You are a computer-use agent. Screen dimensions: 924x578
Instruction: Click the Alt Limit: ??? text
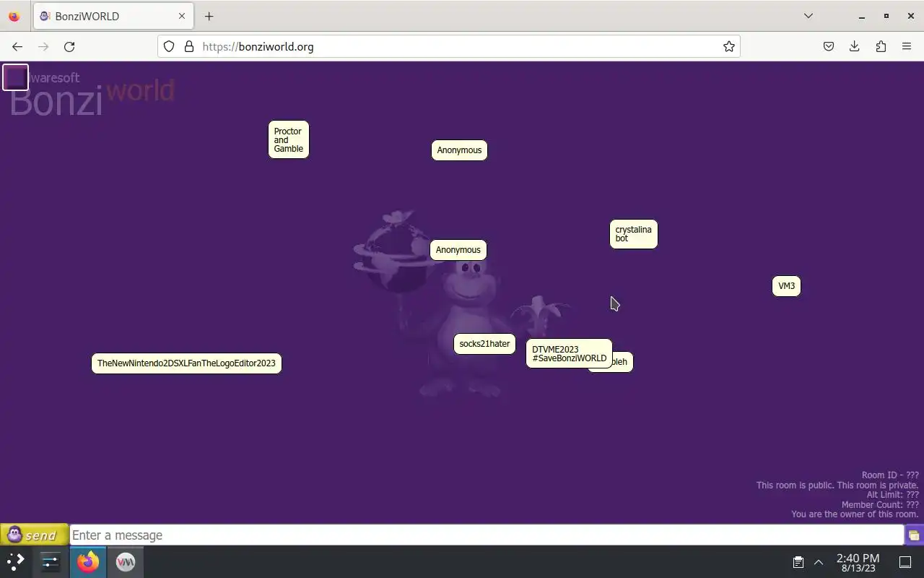point(893,495)
